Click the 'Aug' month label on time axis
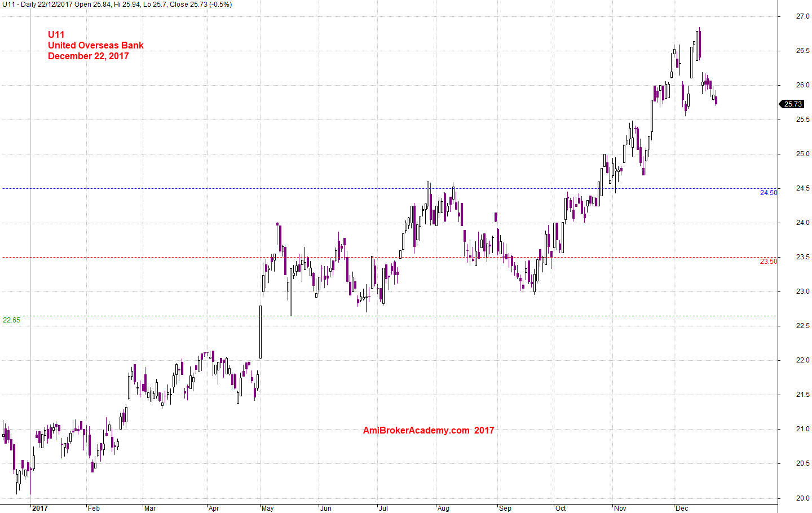This screenshot has width=812, height=513. point(444,508)
